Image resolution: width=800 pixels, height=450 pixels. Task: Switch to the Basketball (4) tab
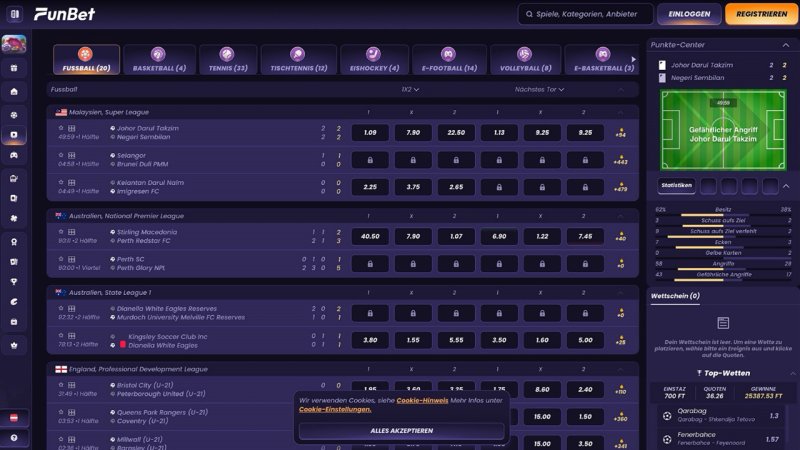coord(158,60)
